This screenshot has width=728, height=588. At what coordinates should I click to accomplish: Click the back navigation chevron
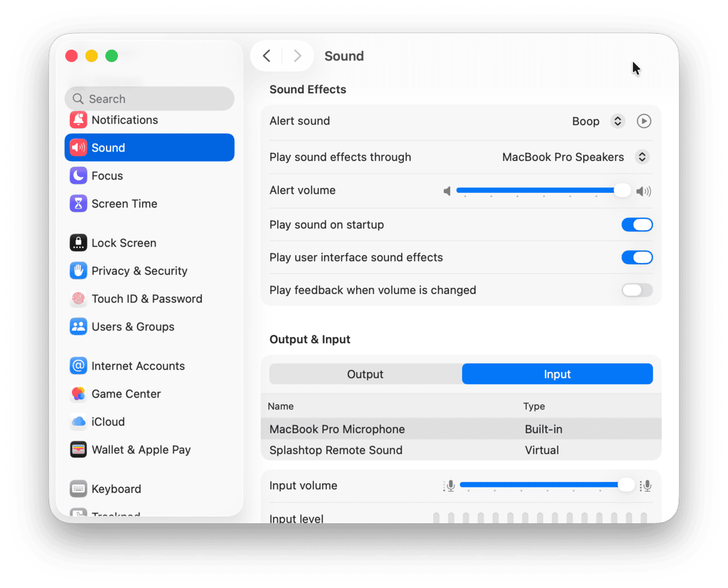tap(266, 56)
